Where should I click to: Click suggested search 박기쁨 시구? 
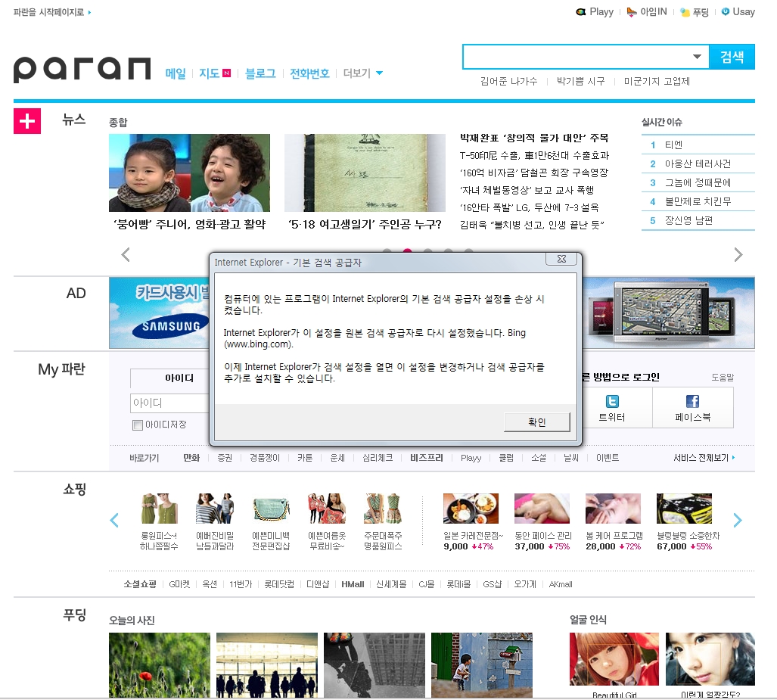point(581,81)
